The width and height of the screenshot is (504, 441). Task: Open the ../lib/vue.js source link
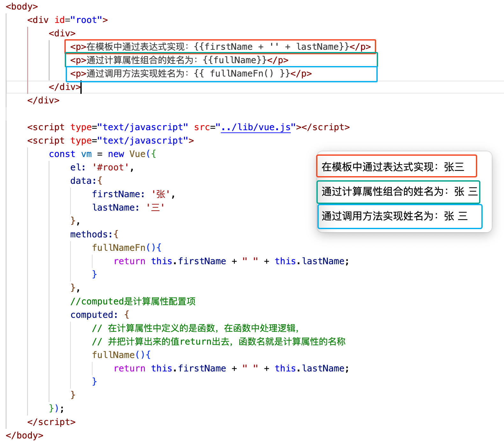click(x=256, y=127)
